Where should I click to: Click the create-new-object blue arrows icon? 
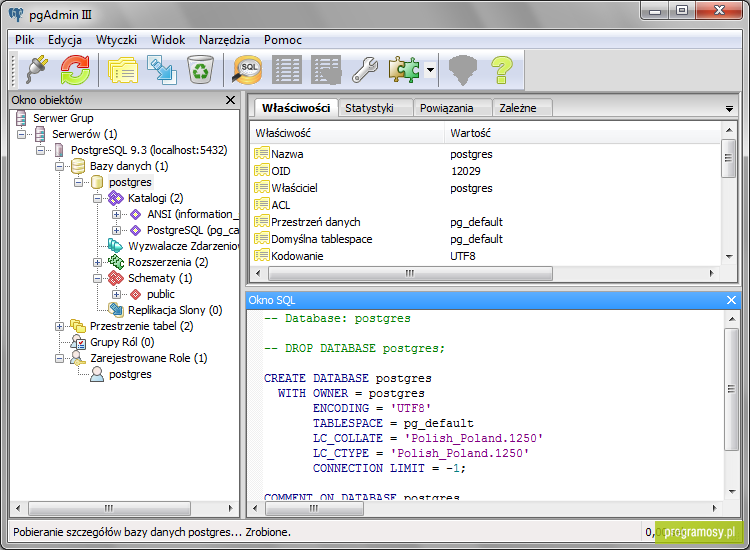[x=162, y=70]
